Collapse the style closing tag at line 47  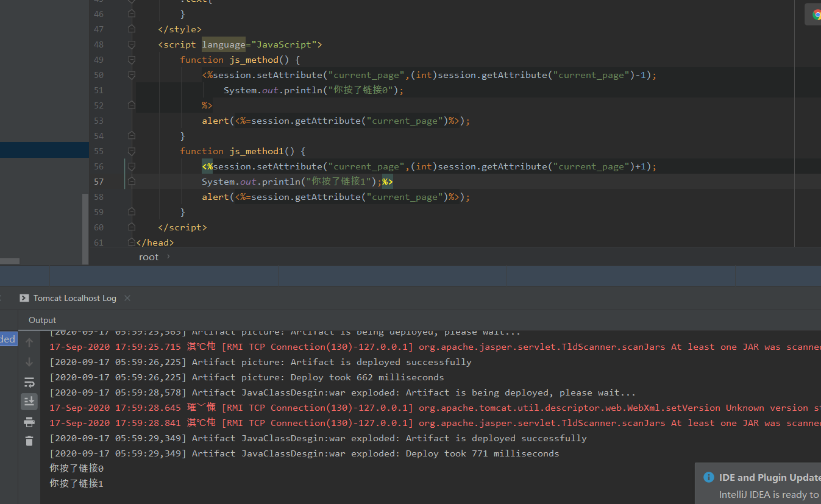tap(132, 29)
